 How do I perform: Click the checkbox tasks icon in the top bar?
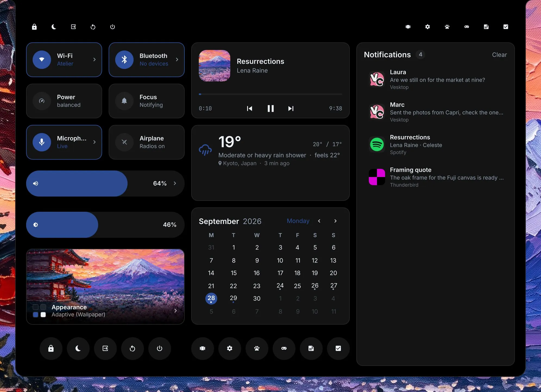(x=506, y=27)
